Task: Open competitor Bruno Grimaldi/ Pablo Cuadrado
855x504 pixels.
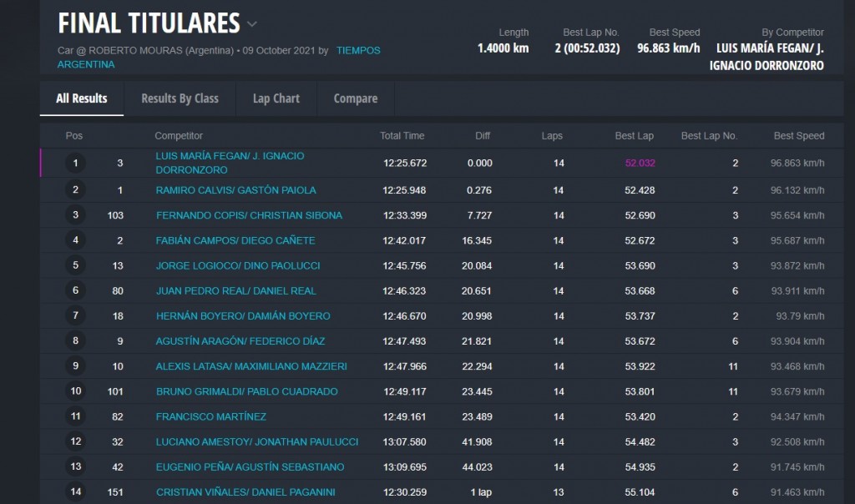Action: coord(247,391)
